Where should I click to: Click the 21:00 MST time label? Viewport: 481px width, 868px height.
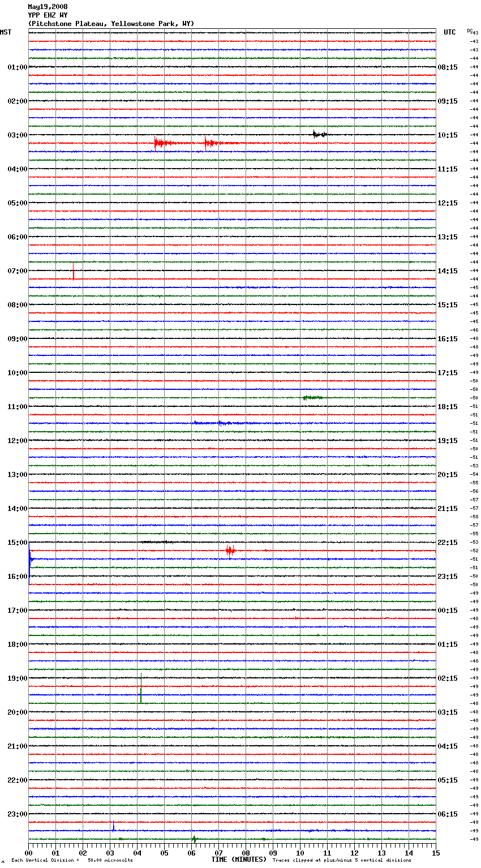point(18,746)
